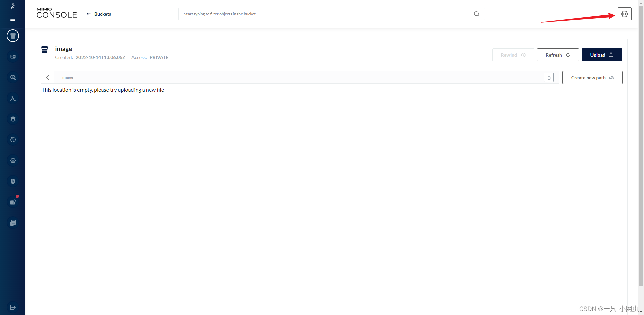
Task: Copy the path using the clipboard icon
Action: (548, 78)
